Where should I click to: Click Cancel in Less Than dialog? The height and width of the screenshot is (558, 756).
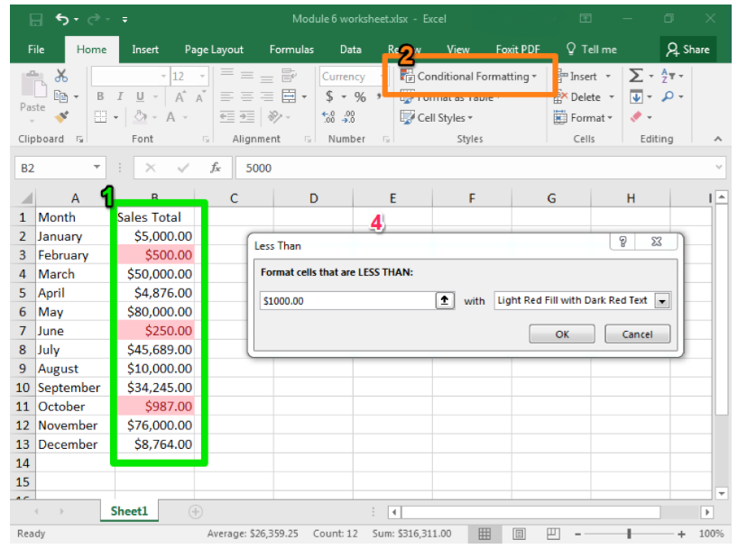point(637,334)
